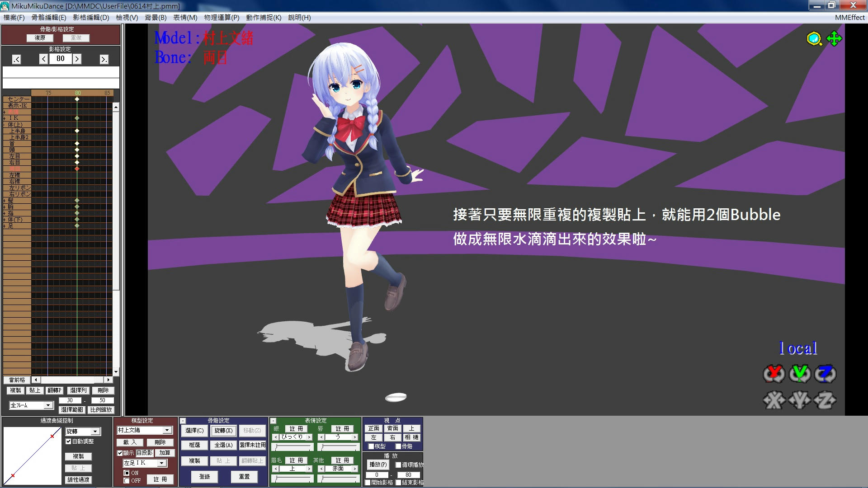Click the timeline vertical scroll up arrow
868x488 pixels.
click(x=116, y=108)
